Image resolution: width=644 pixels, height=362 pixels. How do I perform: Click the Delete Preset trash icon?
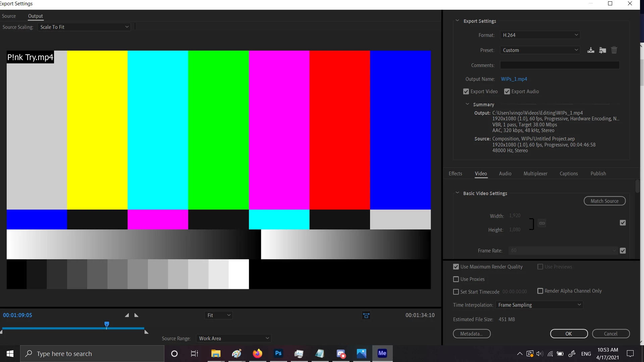tap(614, 50)
